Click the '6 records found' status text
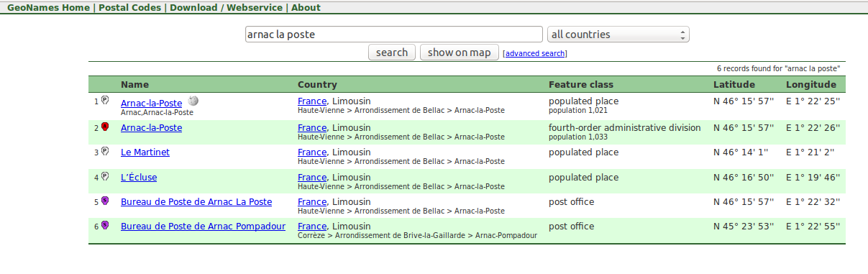The image size is (868, 274). 778,68
